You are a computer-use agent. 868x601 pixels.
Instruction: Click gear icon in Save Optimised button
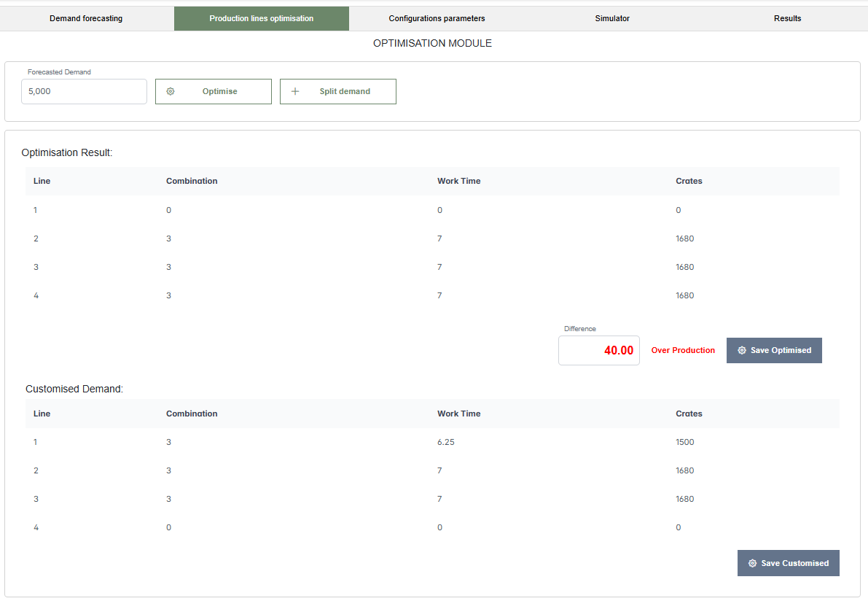click(742, 351)
